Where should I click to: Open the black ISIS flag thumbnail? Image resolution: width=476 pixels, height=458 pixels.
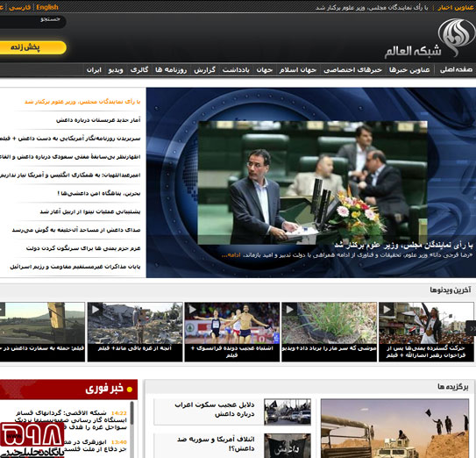pyautogui.click(x=288, y=446)
